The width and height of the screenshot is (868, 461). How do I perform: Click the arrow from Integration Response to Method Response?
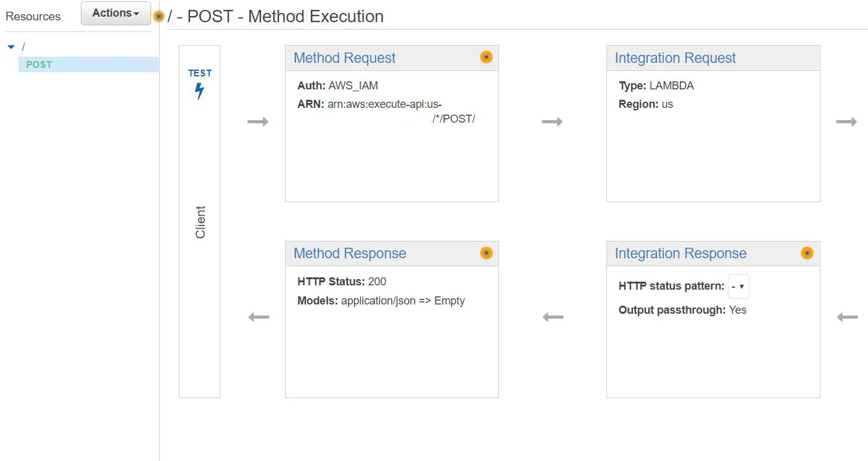553,317
